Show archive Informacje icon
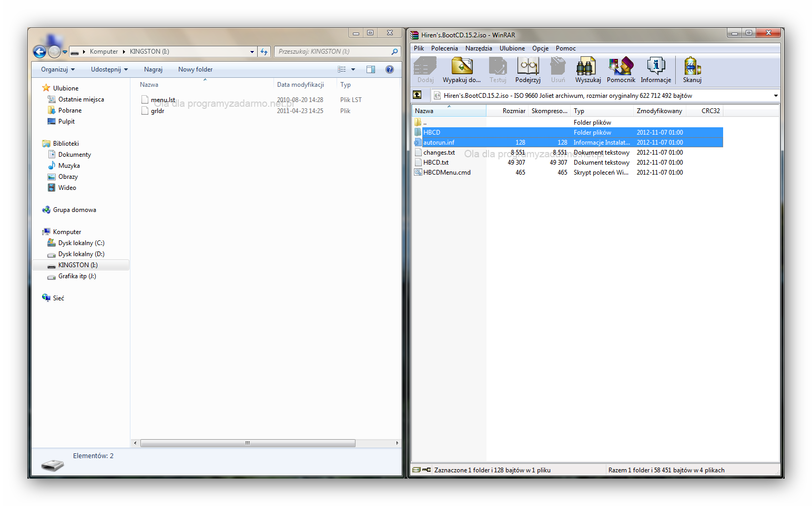The image size is (812, 506). (656, 70)
